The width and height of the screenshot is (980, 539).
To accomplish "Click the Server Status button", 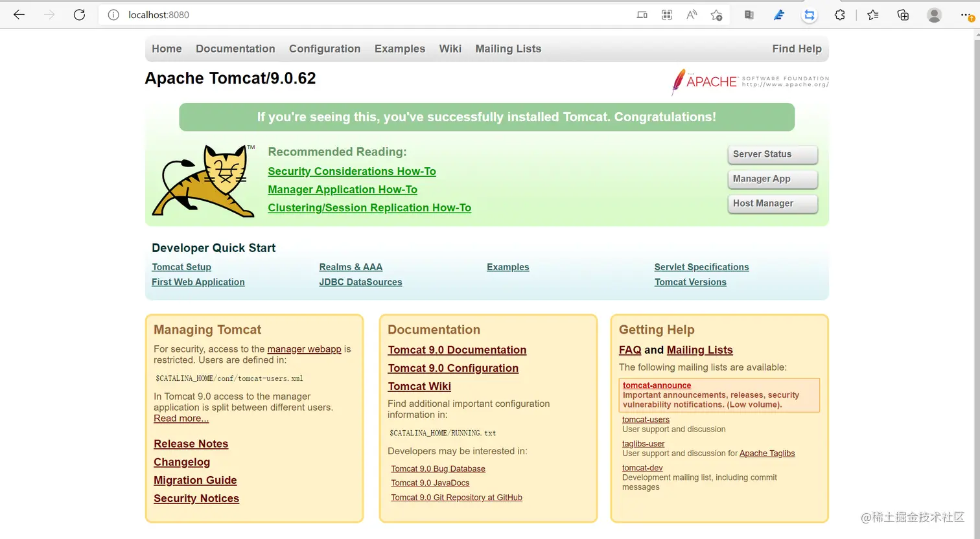I will [x=773, y=154].
